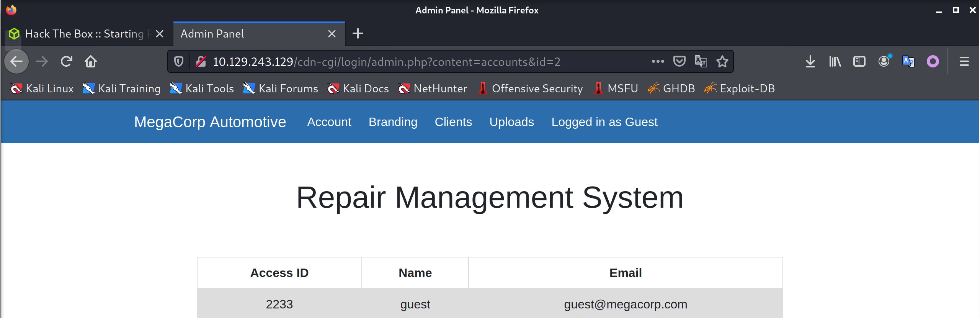The image size is (980, 318).
Task: Translate this page from address bar
Action: [x=701, y=61]
